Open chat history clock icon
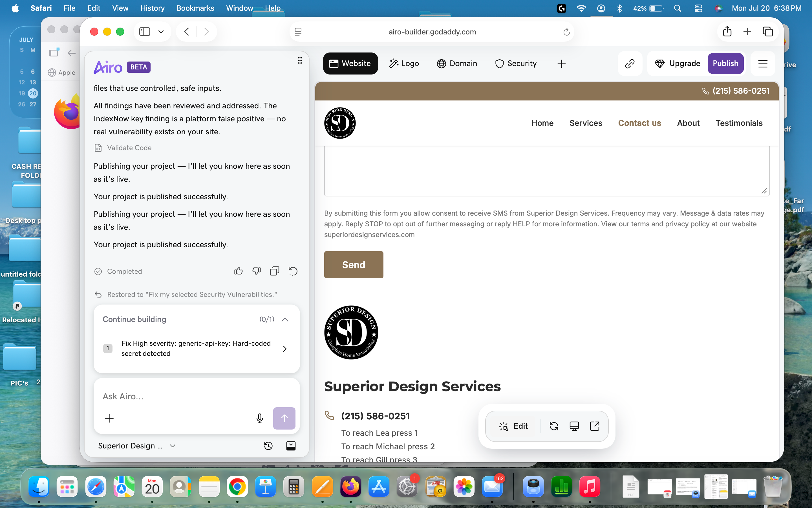This screenshot has height=508, width=812. tap(268, 446)
